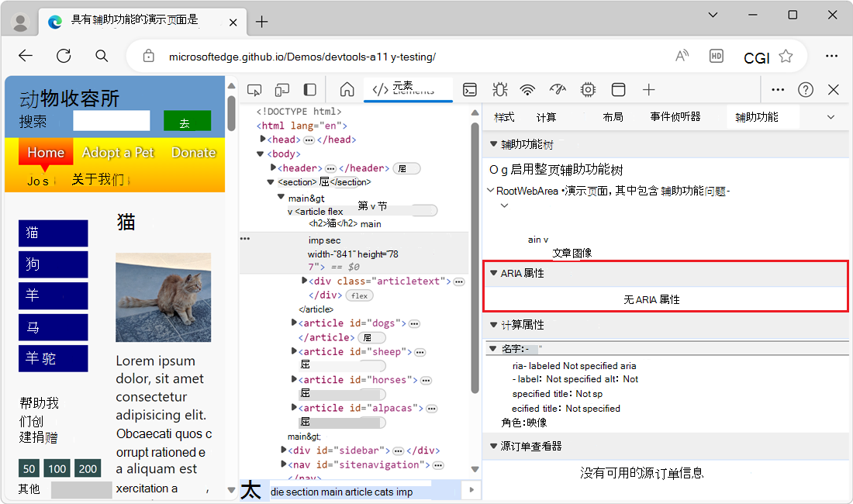Open the Console tool
This screenshot has width=853, height=504.
pyautogui.click(x=469, y=90)
